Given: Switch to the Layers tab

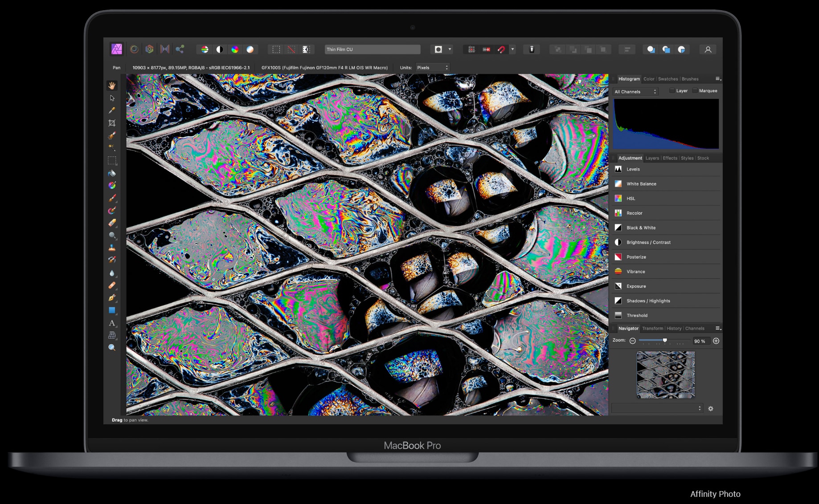Looking at the screenshot, I should (x=652, y=158).
